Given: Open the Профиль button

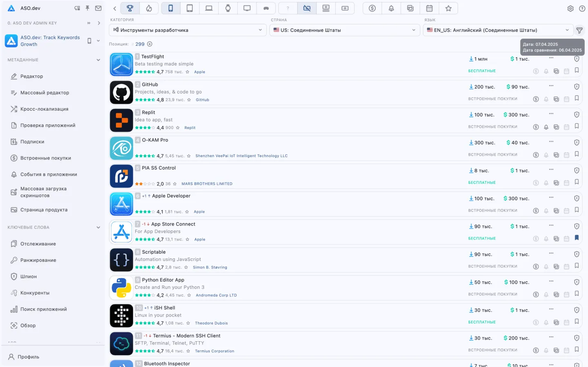Looking at the screenshot, I should pos(28,357).
